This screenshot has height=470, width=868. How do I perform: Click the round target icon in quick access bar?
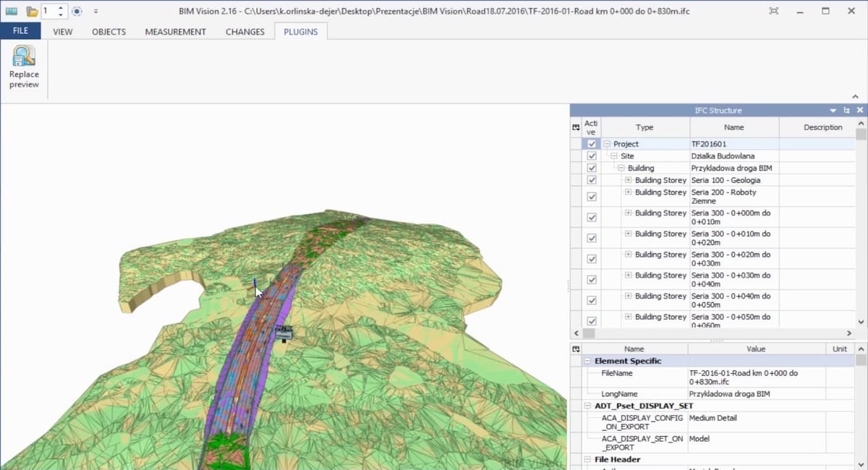[77, 12]
